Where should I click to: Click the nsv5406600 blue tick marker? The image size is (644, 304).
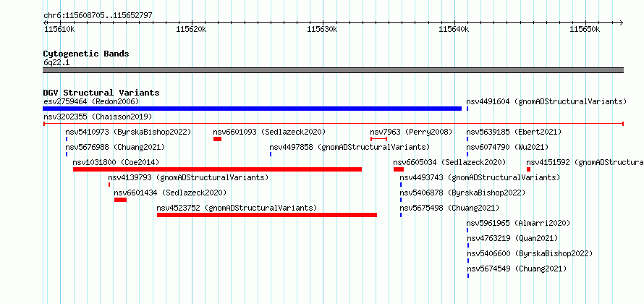click(467, 261)
